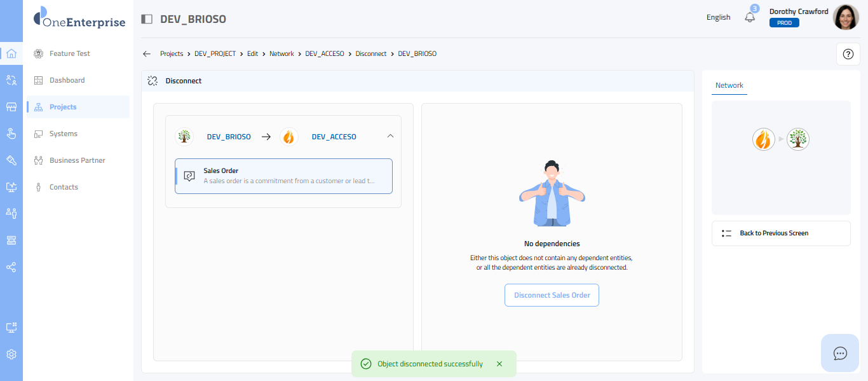Image resolution: width=868 pixels, height=381 pixels.
Task: Open the help question mark icon
Action: click(x=848, y=54)
